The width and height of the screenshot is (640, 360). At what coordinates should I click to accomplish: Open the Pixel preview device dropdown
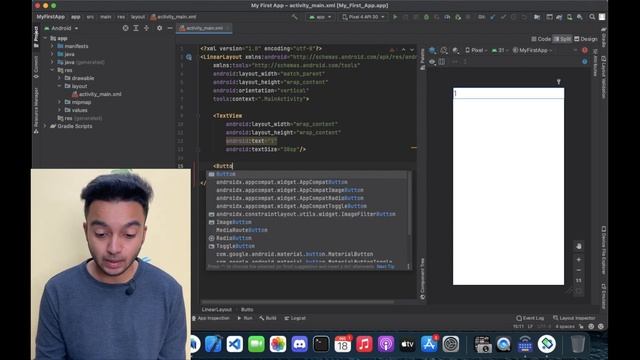click(x=476, y=50)
